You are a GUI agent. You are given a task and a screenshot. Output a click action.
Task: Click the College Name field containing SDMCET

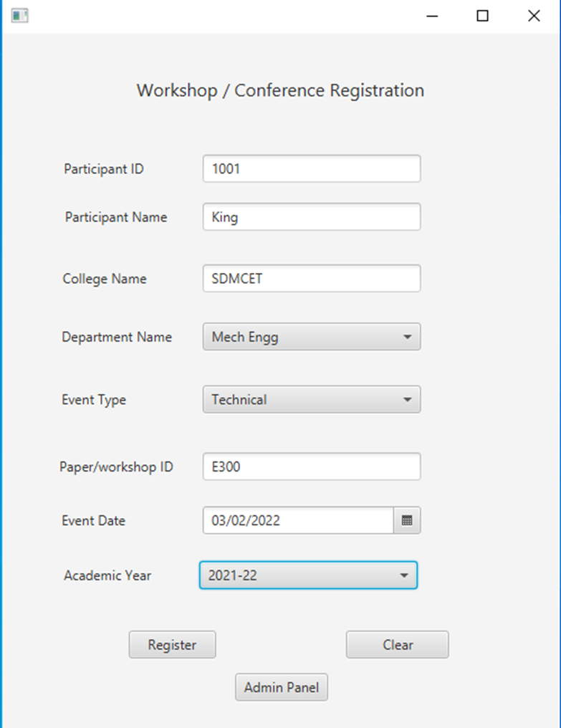pyautogui.click(x=311, y=278)
